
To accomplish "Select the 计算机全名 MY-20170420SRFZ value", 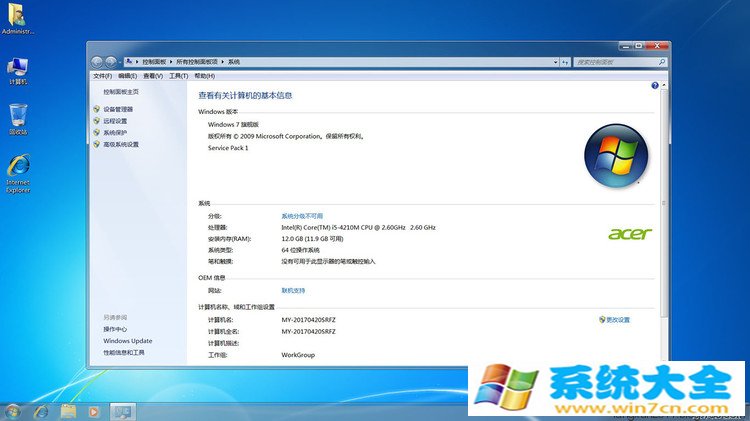I will [309, 332].
